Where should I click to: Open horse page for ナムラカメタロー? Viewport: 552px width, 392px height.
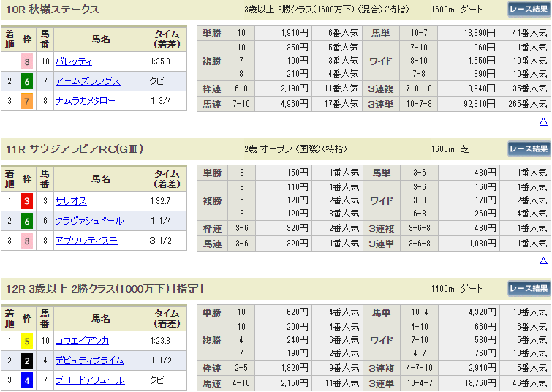tap(86, 101)
